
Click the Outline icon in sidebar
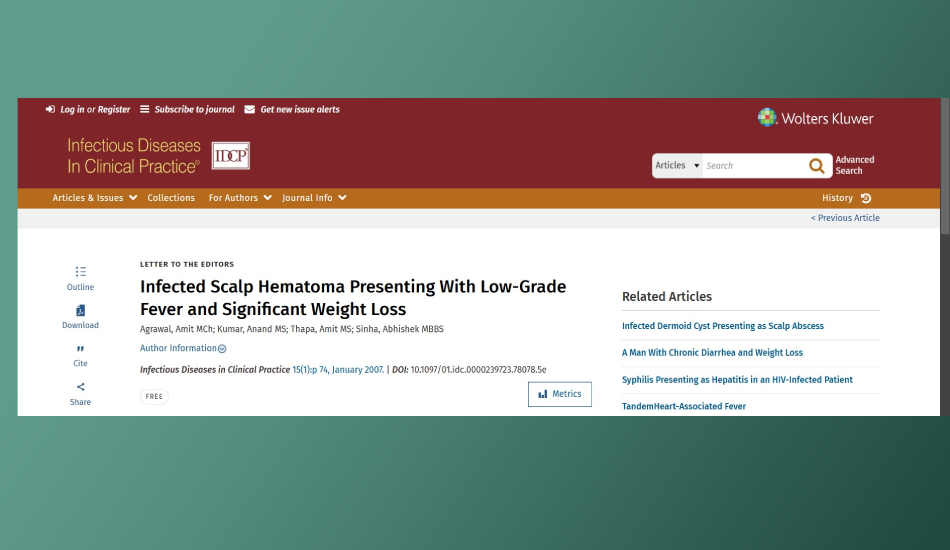pyautogui.click(x=80, y=271)
